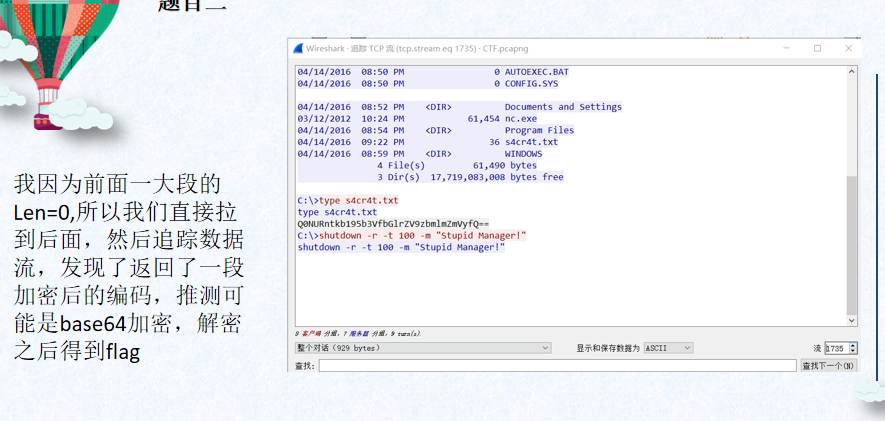This screenshot has height=421, width=885.
Task: Click the CONFIG.SYS listing row
Action: click(x=428, y=84)
